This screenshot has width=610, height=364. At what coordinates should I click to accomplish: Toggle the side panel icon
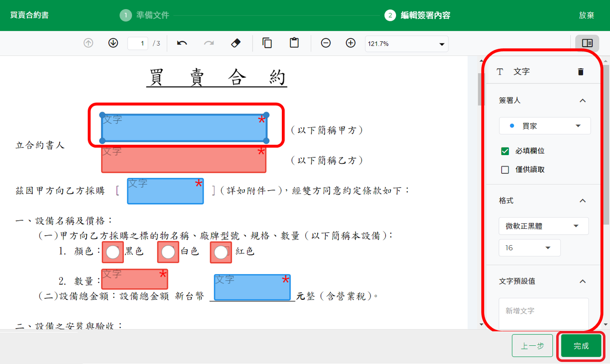pyautogui.click(x=587, y=43)
